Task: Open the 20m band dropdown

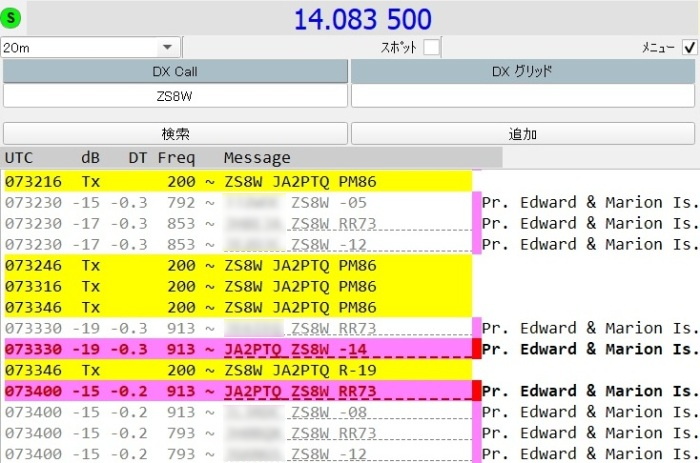Action: click(x=91, y=47)
